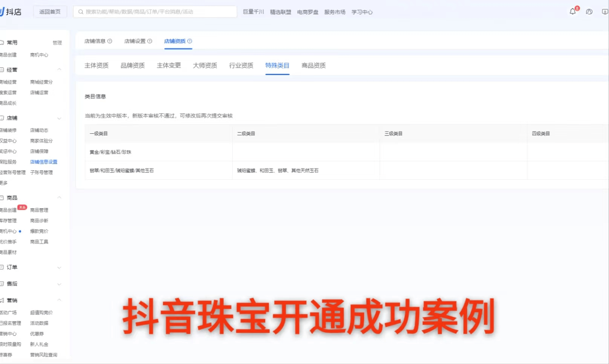Open 店铺信息设置 in the sidebar

[x=44, y=162]
